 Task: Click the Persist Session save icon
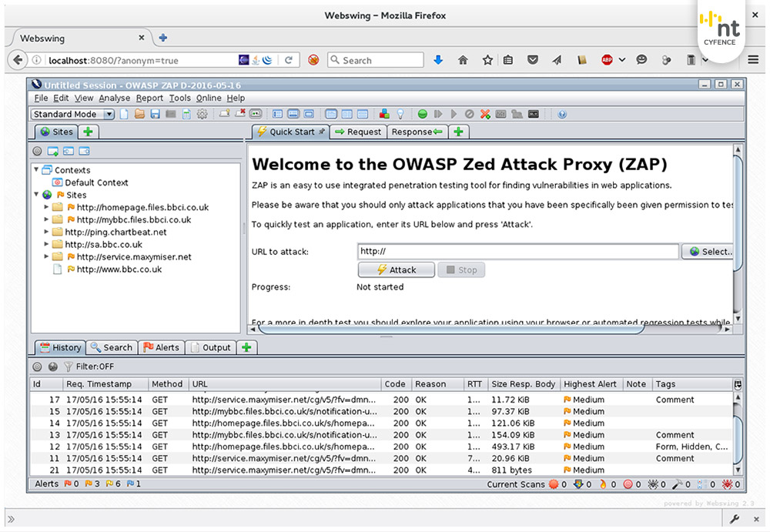click(155, 114)
